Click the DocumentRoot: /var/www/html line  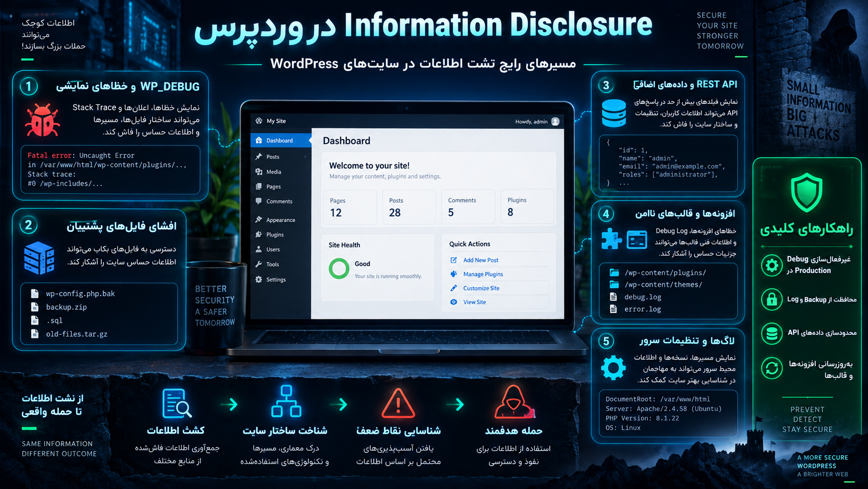tap(658, 399)
